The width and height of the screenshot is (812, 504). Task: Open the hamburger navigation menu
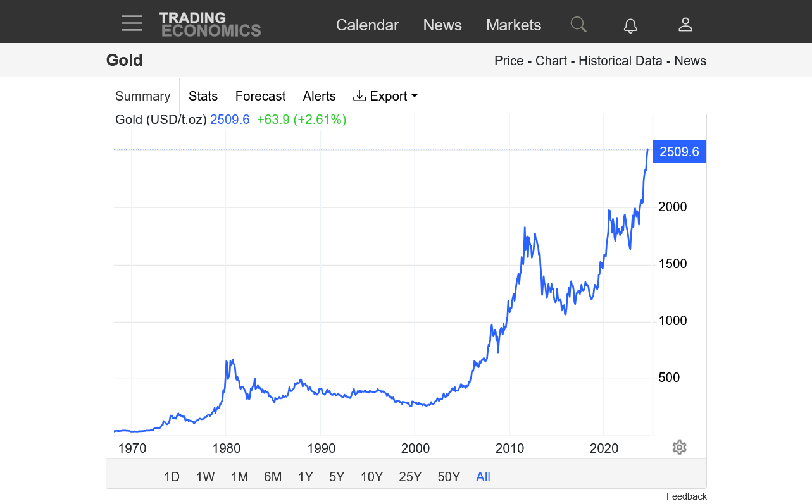132,24
